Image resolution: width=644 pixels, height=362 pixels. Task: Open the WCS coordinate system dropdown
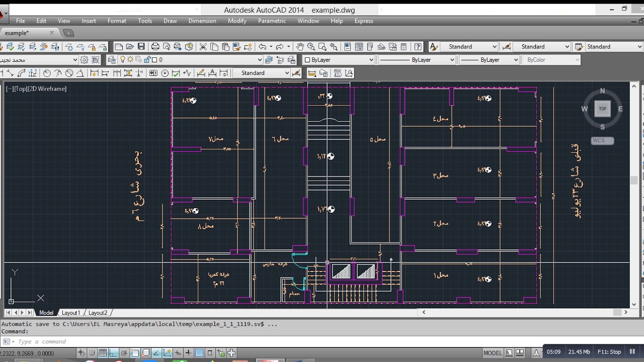pos(602,141)
